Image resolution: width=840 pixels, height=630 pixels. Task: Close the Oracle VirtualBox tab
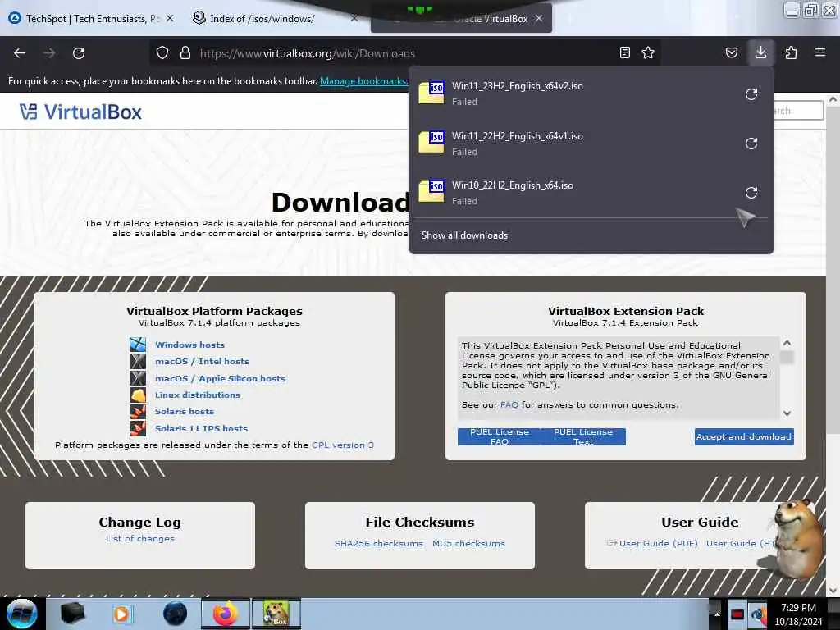[x=539, y=18]
